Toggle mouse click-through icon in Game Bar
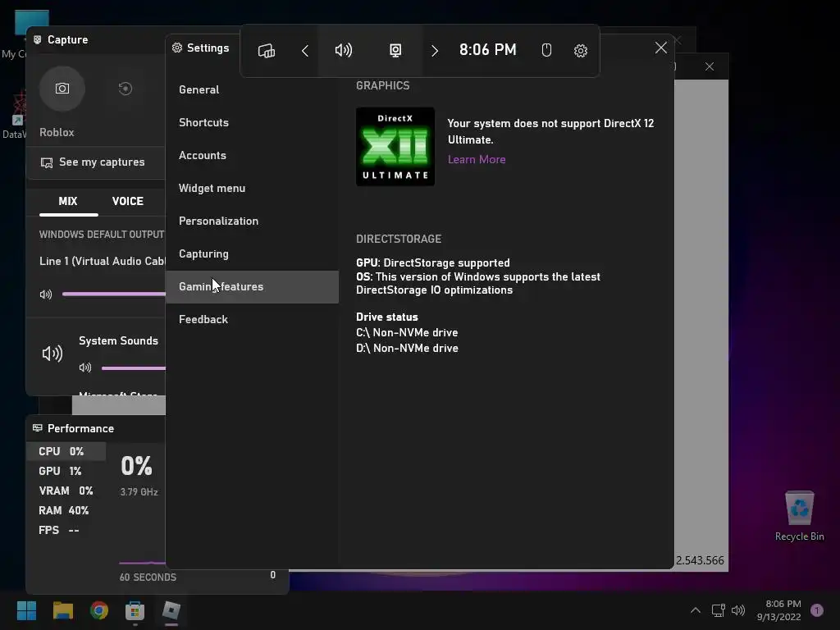840x630 pixels. 546,50
